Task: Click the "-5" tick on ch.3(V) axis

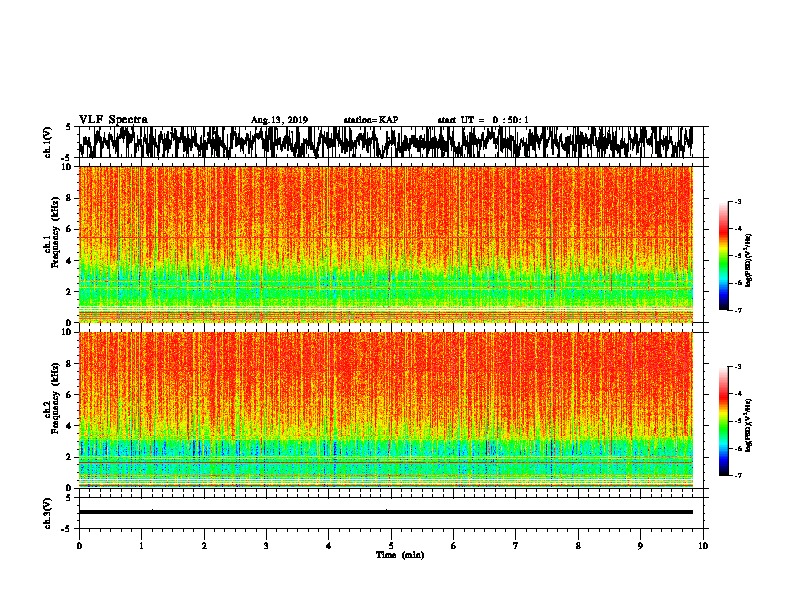Action: 67,529
